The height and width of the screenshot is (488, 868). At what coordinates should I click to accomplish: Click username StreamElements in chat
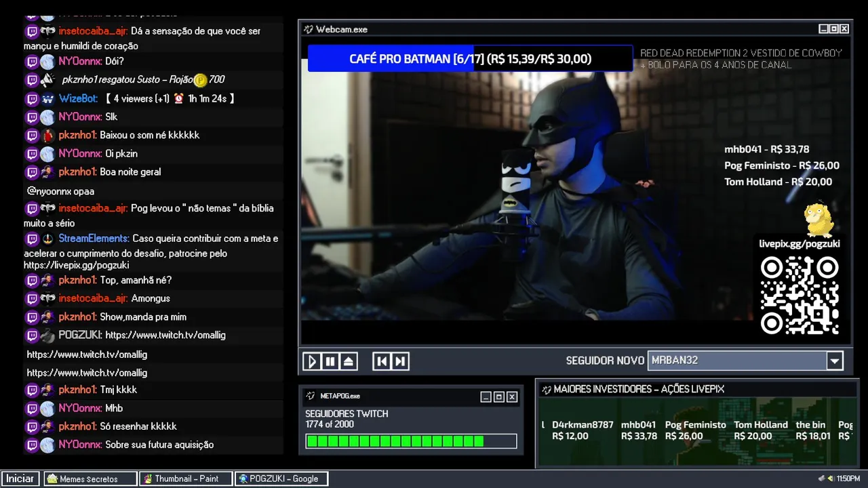(x=94, y=239)
